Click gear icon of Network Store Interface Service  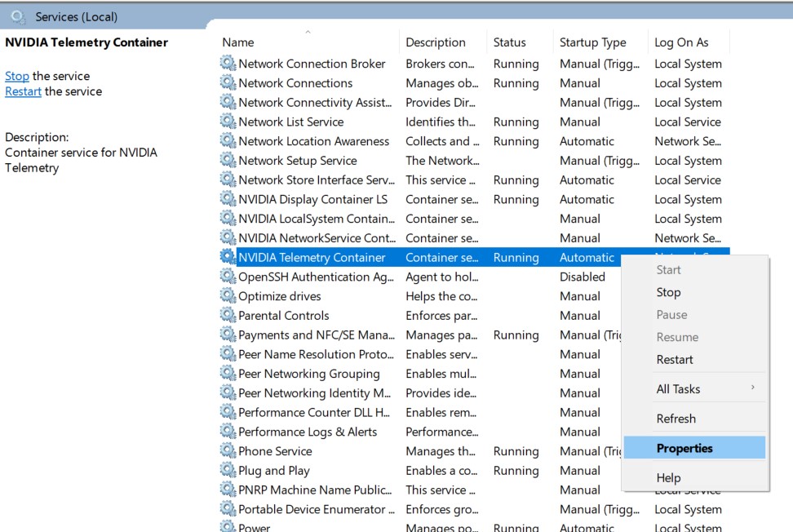pyautogui.click(x=228, y=180)
